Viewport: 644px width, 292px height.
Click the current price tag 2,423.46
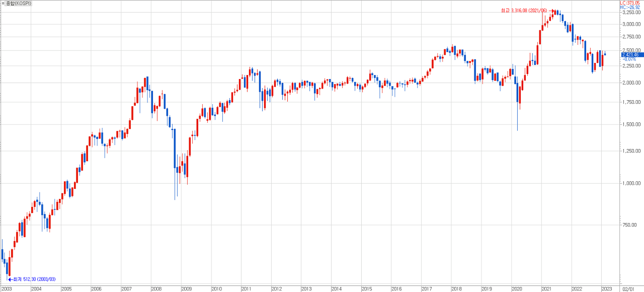point(632,54)
